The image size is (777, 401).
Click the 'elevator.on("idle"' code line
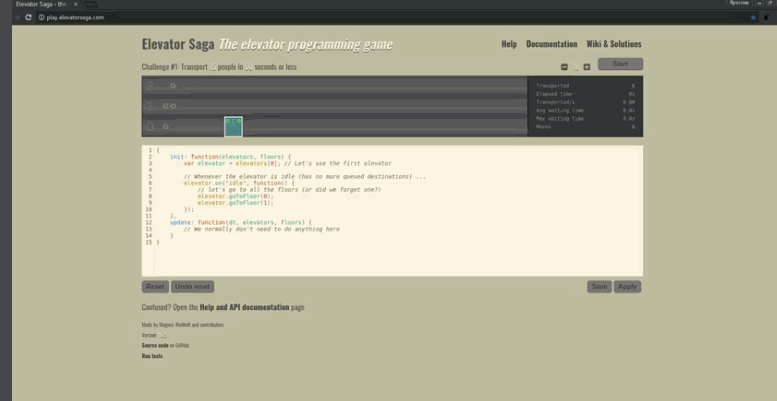(x=239, y=183)
